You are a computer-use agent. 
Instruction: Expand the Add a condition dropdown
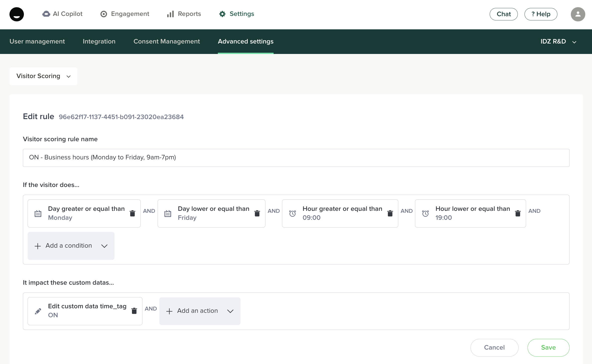tap(71, 246)
